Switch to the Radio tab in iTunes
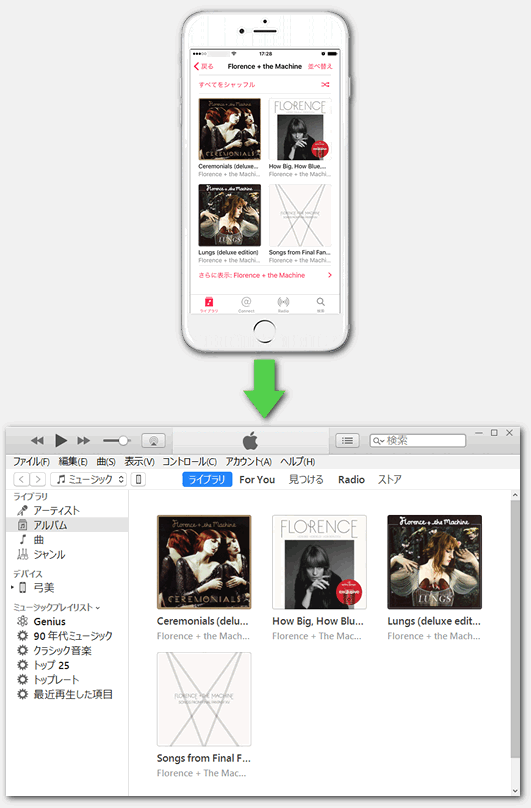Screen dimensions: 531x808 [x=351, y=480]
